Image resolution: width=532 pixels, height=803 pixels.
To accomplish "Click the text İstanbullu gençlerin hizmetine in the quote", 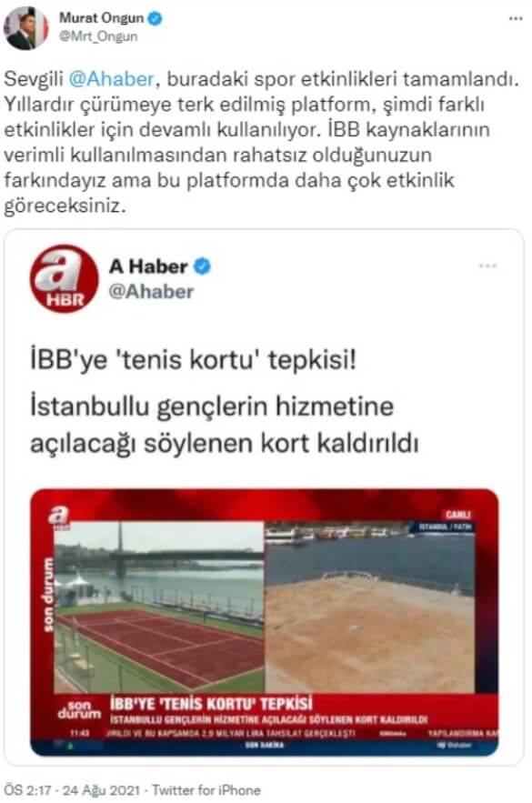I will point(212,407).
